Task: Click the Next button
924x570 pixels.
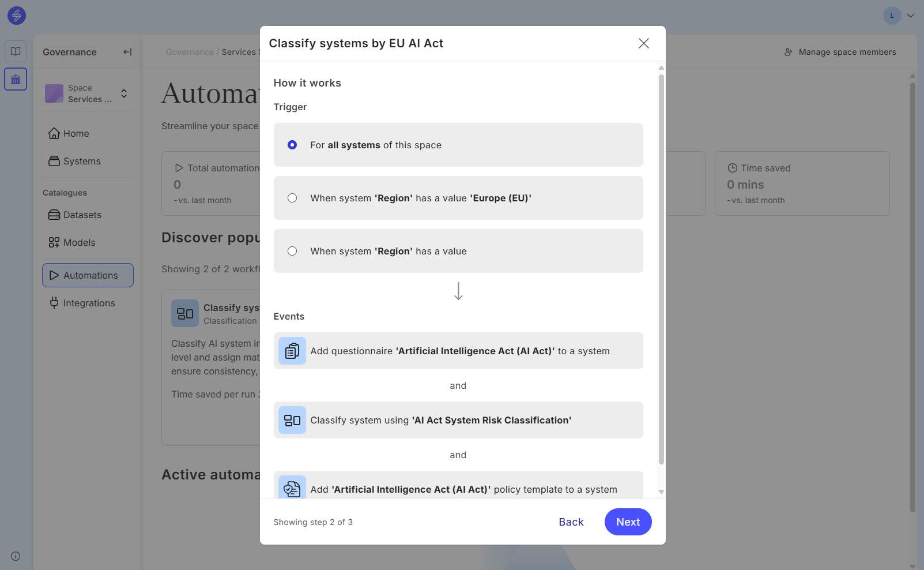Action: 628,522
